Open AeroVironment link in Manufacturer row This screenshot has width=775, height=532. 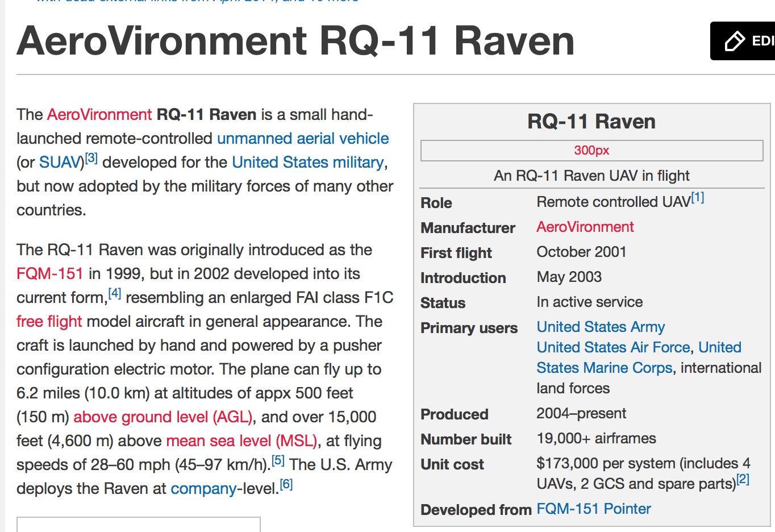[585, 227]
